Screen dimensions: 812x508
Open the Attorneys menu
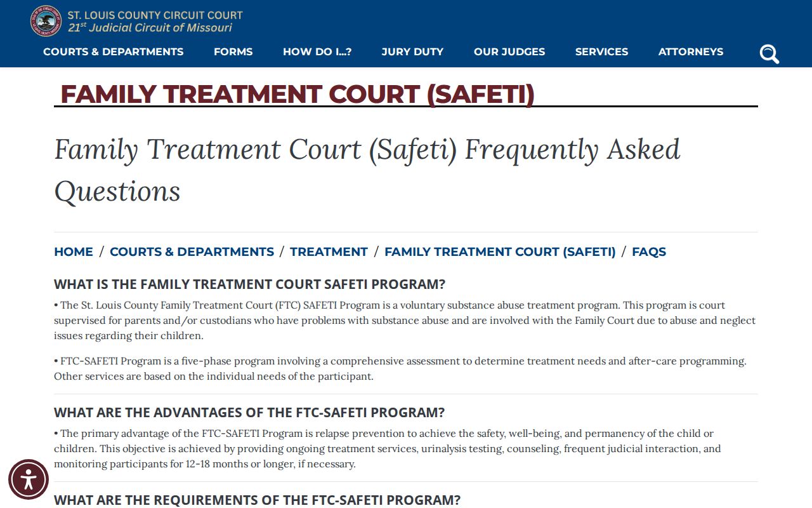(x=691, y=52)
